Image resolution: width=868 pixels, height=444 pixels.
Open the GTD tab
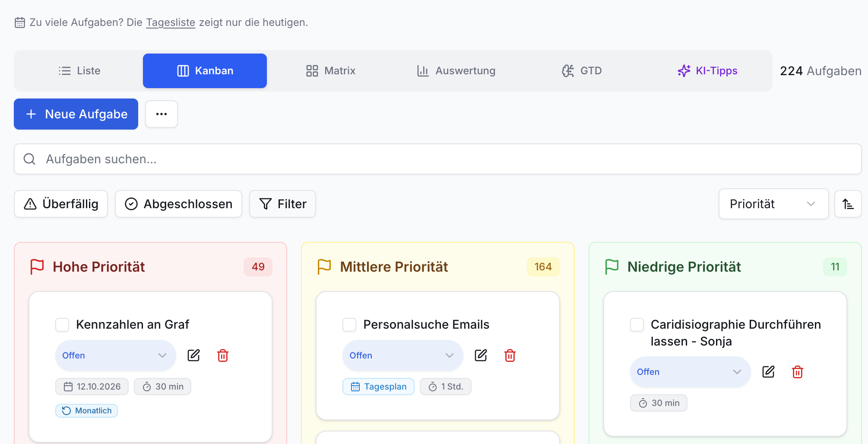click(x=582, y=71)
